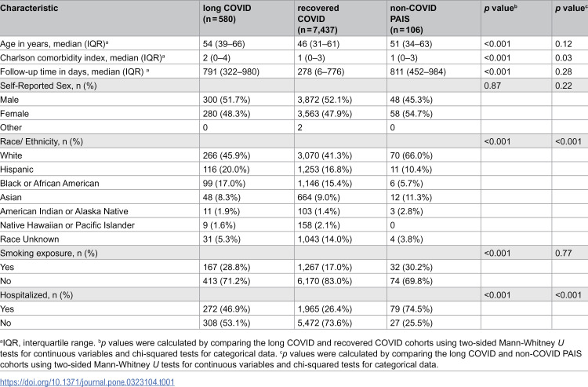The image size is (588, 387).
Task: Click the 791 (322–980) follow-up cell
Action: (231, 71)
